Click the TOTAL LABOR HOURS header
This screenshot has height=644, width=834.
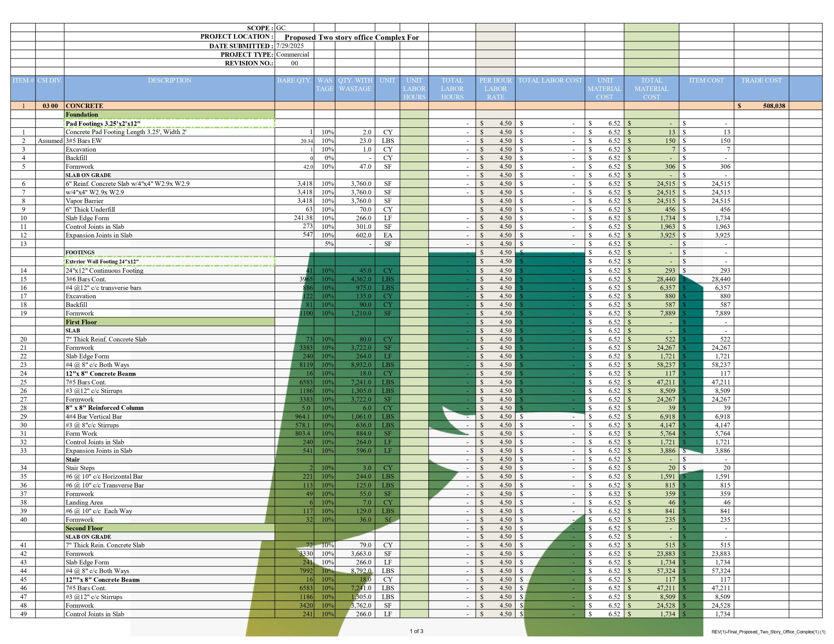click(x=452, y=89)
